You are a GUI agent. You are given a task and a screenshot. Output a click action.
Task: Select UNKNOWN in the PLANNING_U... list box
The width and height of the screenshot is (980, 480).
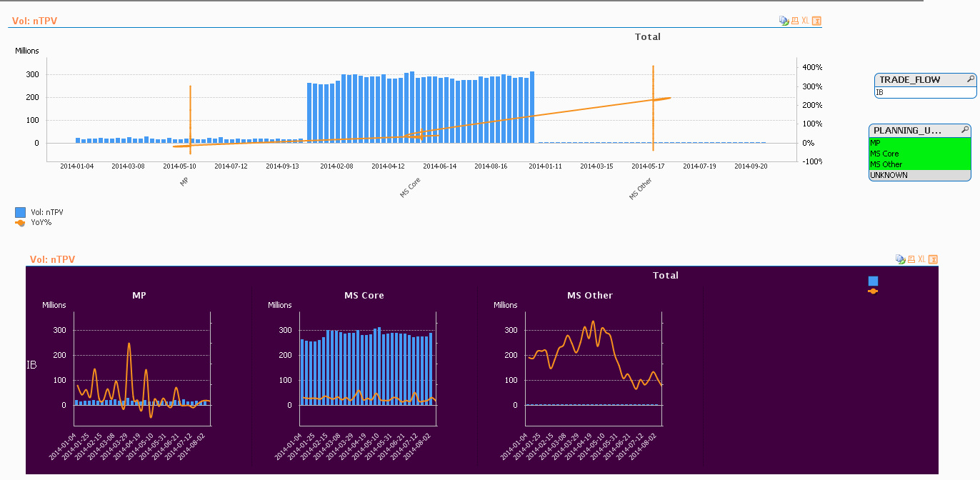click(920, 175)
